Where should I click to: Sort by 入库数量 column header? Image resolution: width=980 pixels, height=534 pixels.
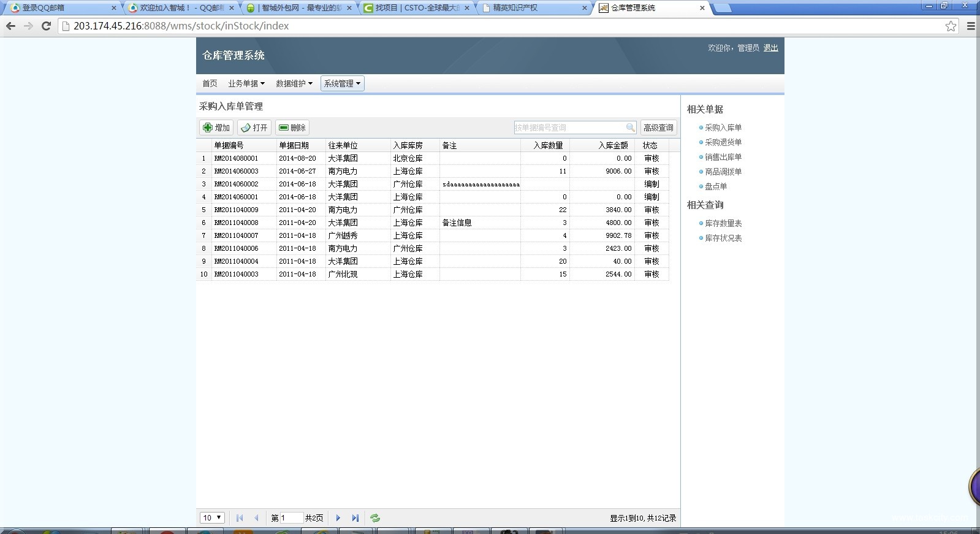click(x=545, y=145)
